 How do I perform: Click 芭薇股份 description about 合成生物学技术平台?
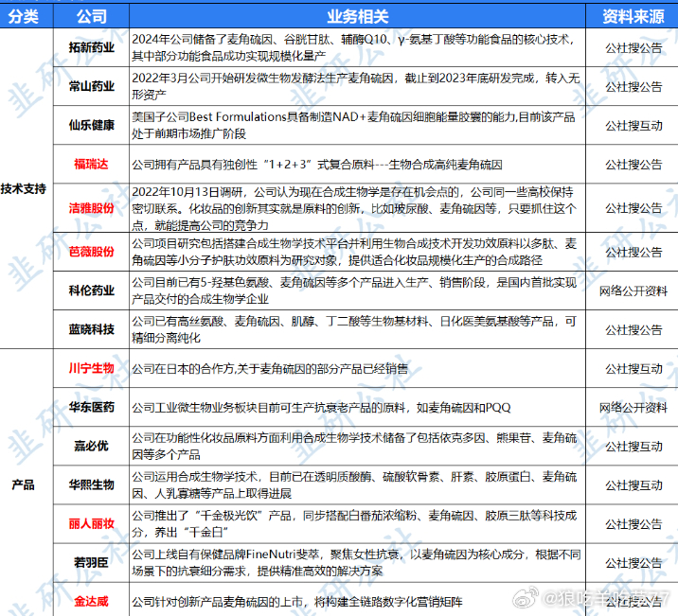point(354,252)
